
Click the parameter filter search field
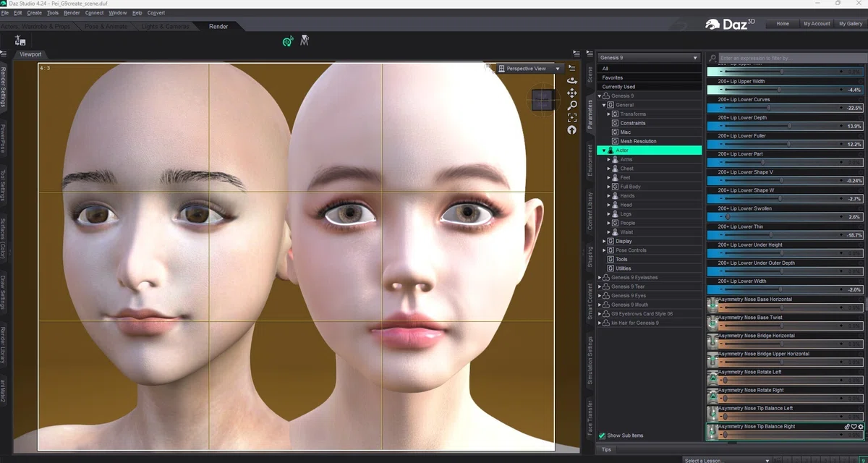790,58
